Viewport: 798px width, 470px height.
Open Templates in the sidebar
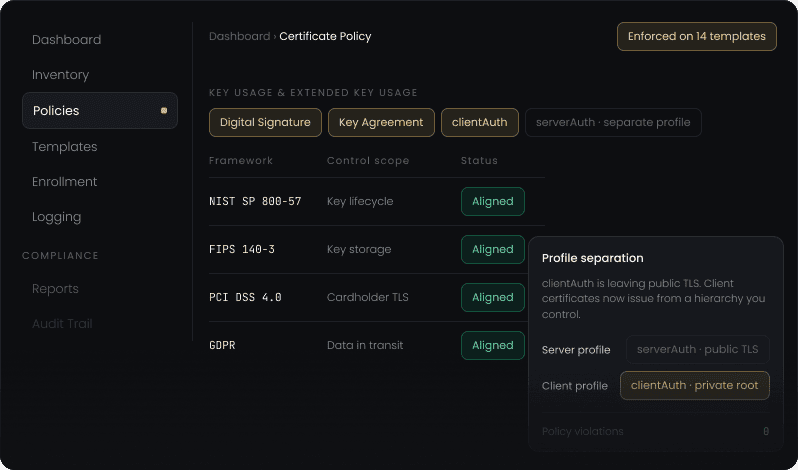(x=65, y=146)
